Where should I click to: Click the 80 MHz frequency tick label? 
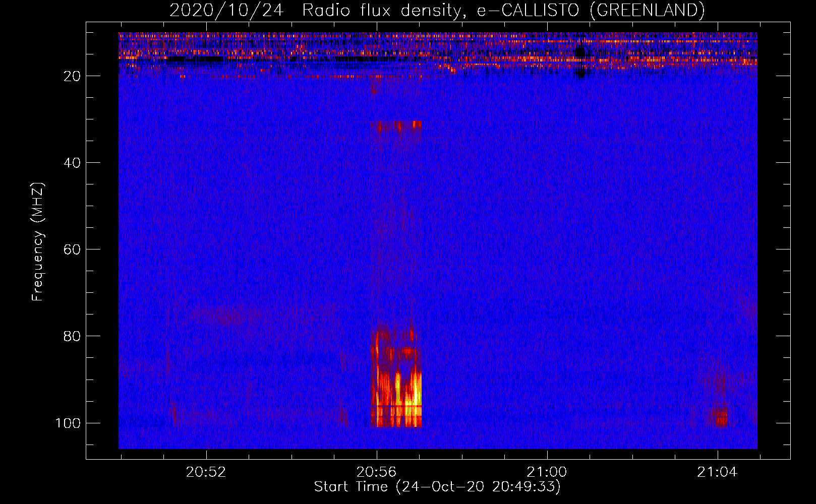[72, 336]
